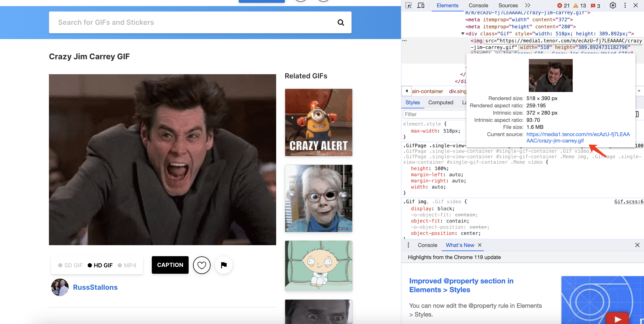Click the device toolbar toggle icon
This screenshot has height=324, width=644.
[x=422, y=5]
